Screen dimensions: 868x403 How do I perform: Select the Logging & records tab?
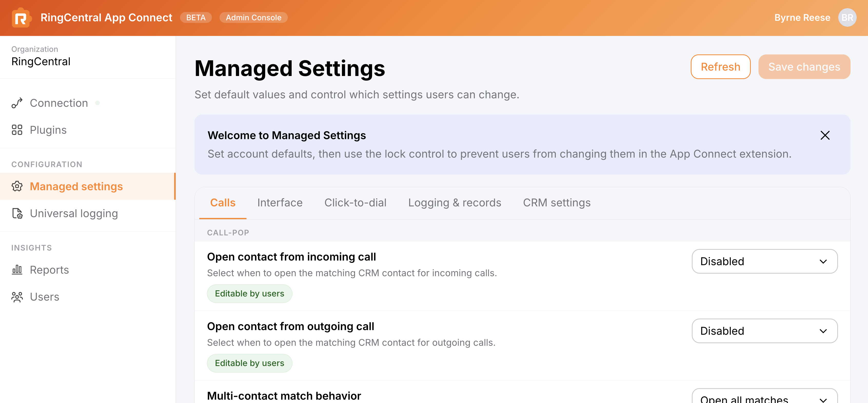(x=455, y=203)
